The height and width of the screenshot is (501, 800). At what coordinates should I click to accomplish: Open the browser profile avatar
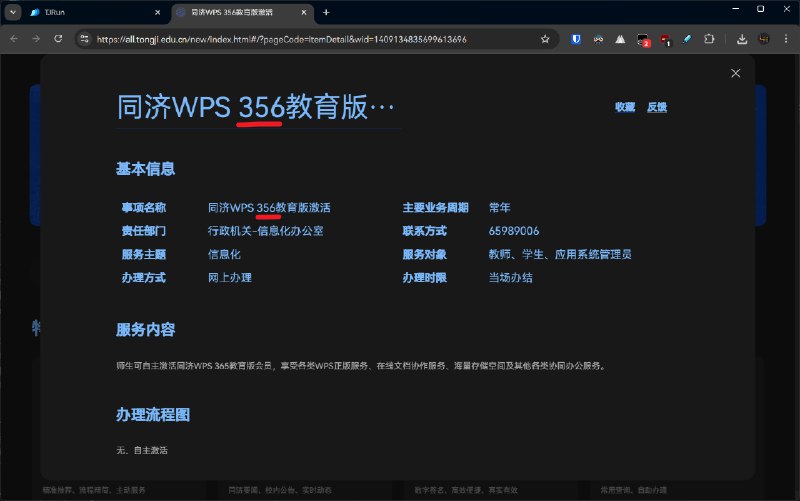764,39
